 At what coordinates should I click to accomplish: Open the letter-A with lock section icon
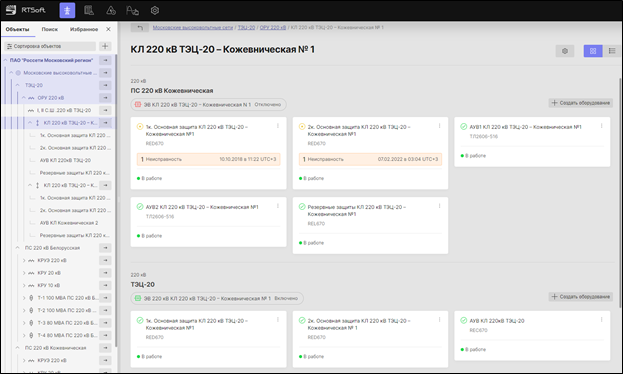coord(132,10)
